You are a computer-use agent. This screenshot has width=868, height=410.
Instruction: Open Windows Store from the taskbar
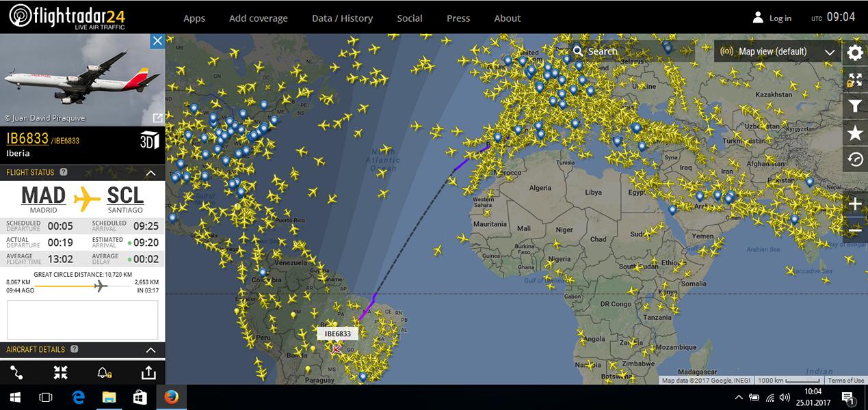[x=140, y=397]
